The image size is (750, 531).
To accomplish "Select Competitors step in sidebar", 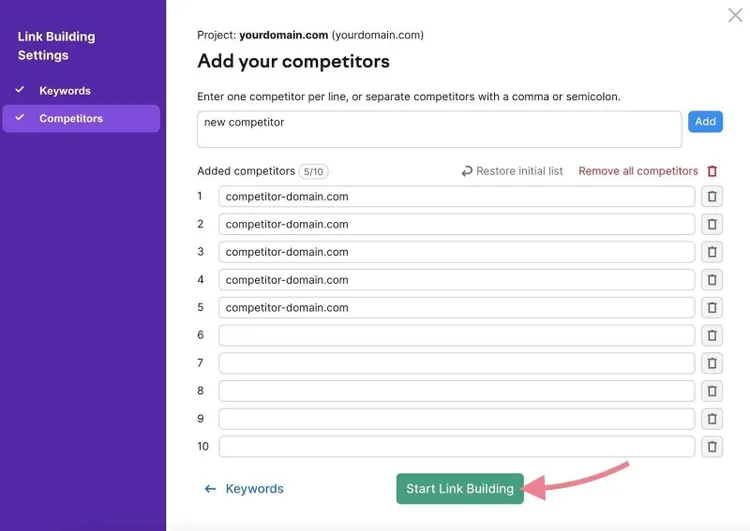I will [81, 118].
